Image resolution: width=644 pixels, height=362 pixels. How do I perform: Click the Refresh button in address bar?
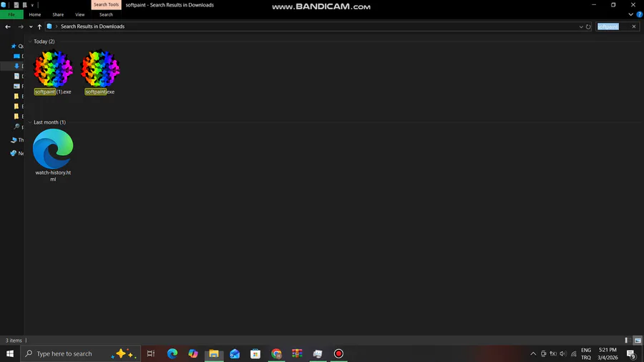(588, 26)
